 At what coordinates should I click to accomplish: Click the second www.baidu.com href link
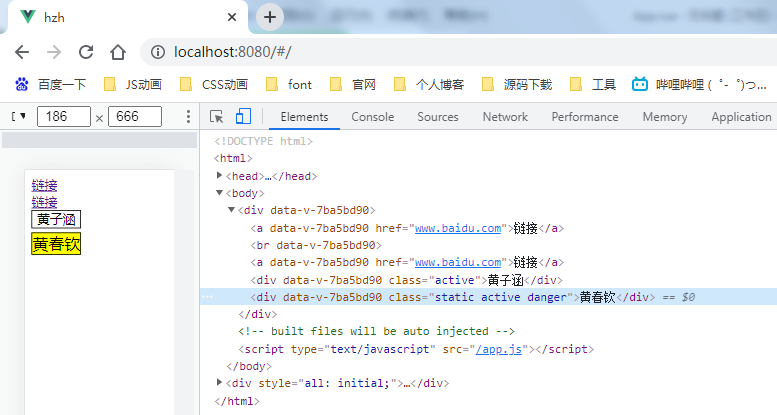coord(457,262)
